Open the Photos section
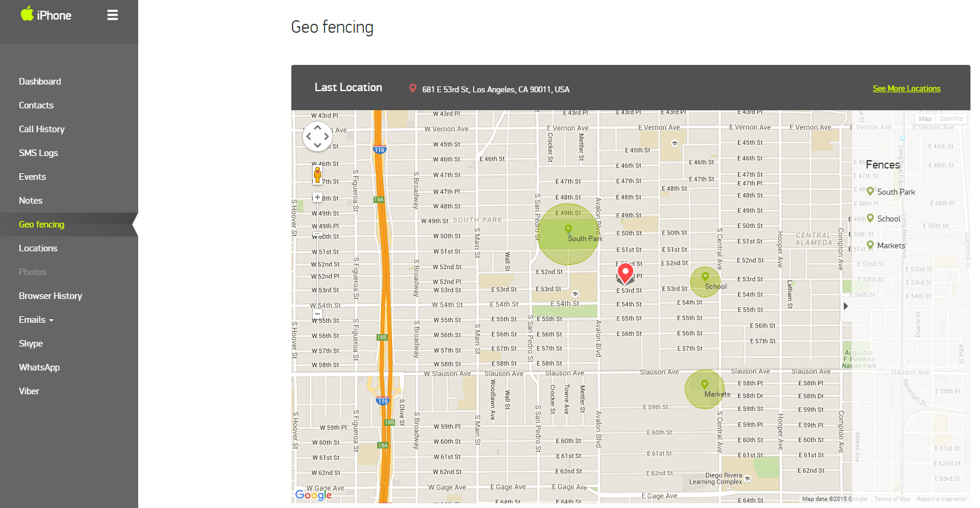Viewport: 980px width, 508px height. [x=33, y=272]
